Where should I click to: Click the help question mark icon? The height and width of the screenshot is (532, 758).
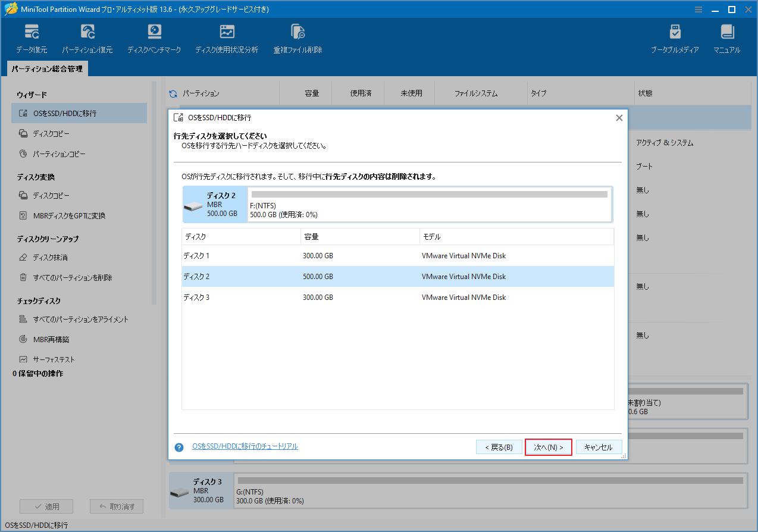click(179, 447)
